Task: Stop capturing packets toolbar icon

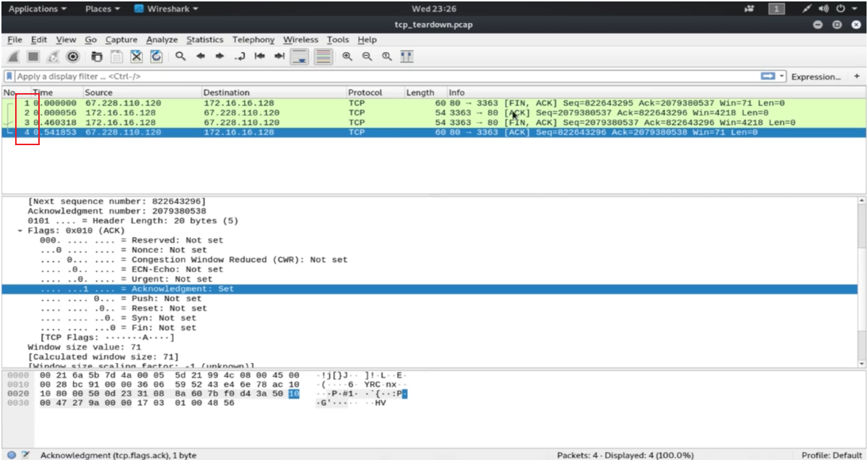Action: click(x=33, y=56)
